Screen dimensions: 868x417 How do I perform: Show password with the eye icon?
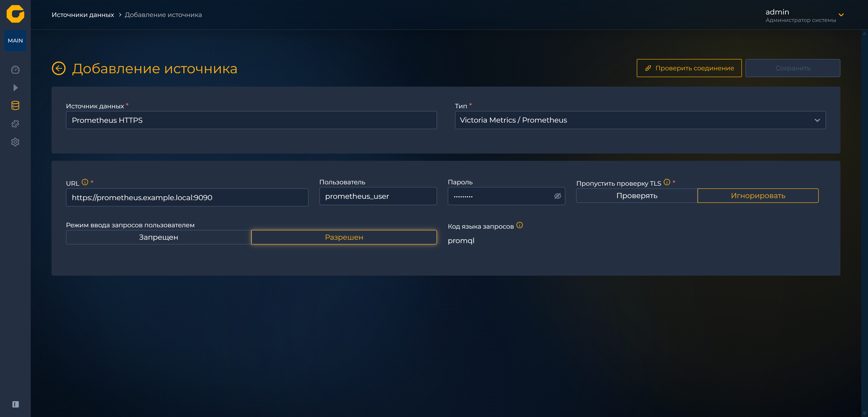(x=558, y=196)
